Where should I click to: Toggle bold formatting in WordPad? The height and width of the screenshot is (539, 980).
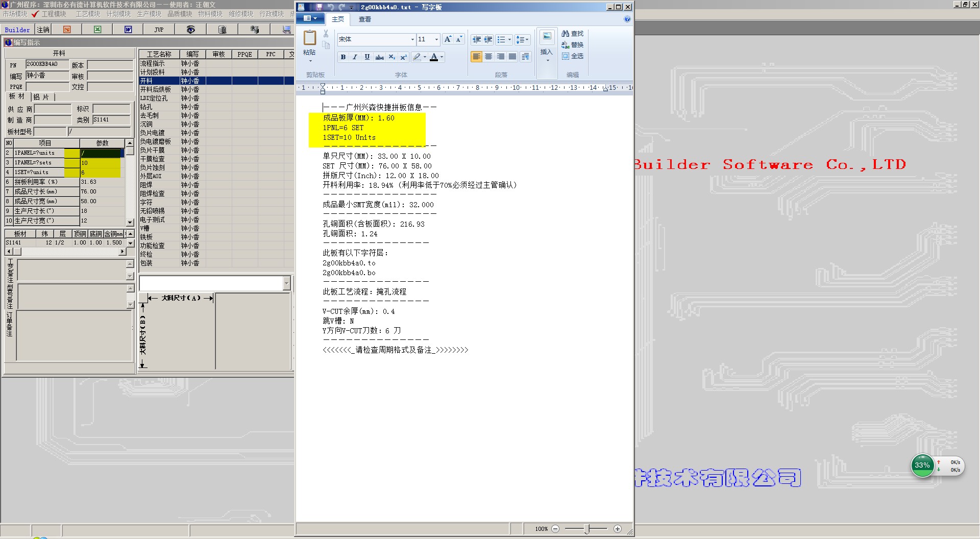(343, 57)
